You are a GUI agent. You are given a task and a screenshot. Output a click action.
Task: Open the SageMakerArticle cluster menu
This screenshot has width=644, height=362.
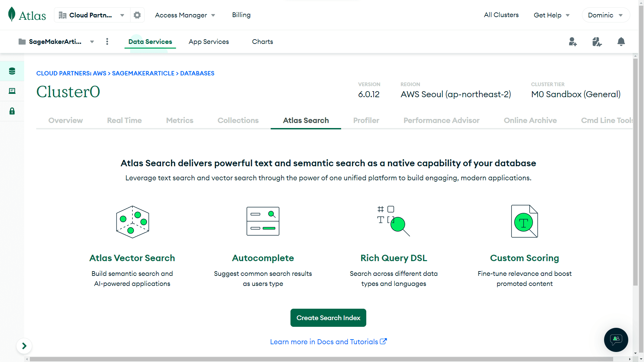(x=91, y=42)
